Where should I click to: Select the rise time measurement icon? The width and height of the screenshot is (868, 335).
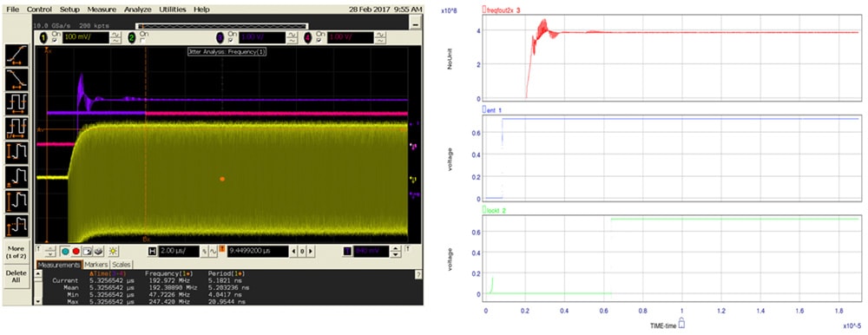click(16, 56)
